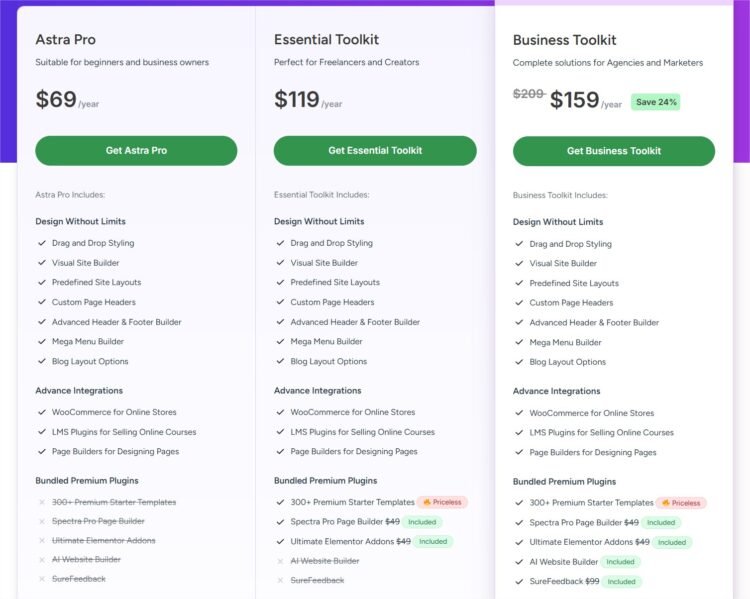This screenshot has width=750, height=599.
Task: Click X icon next to Astra Pro AI Website Builder
Action: 42,560
